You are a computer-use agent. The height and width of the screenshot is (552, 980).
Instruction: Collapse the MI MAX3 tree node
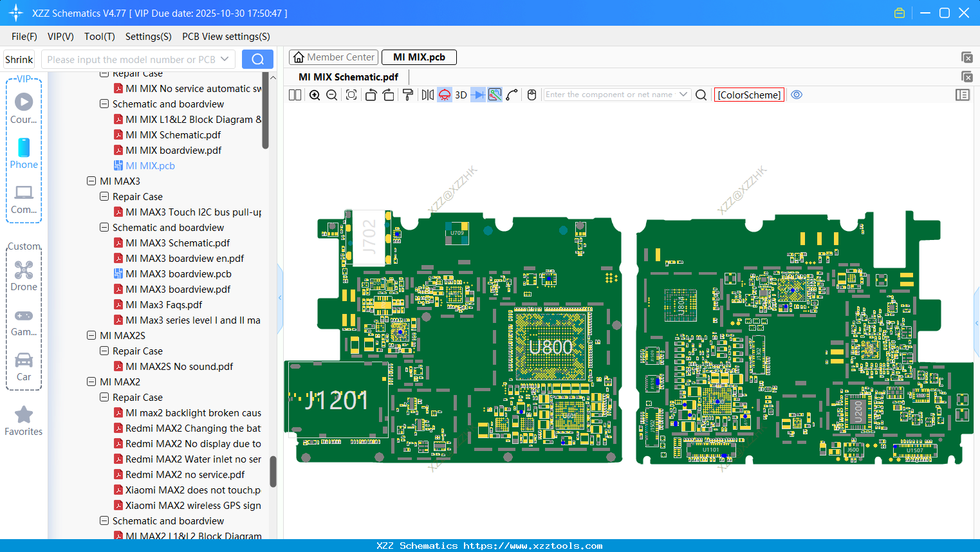(91, 181)
